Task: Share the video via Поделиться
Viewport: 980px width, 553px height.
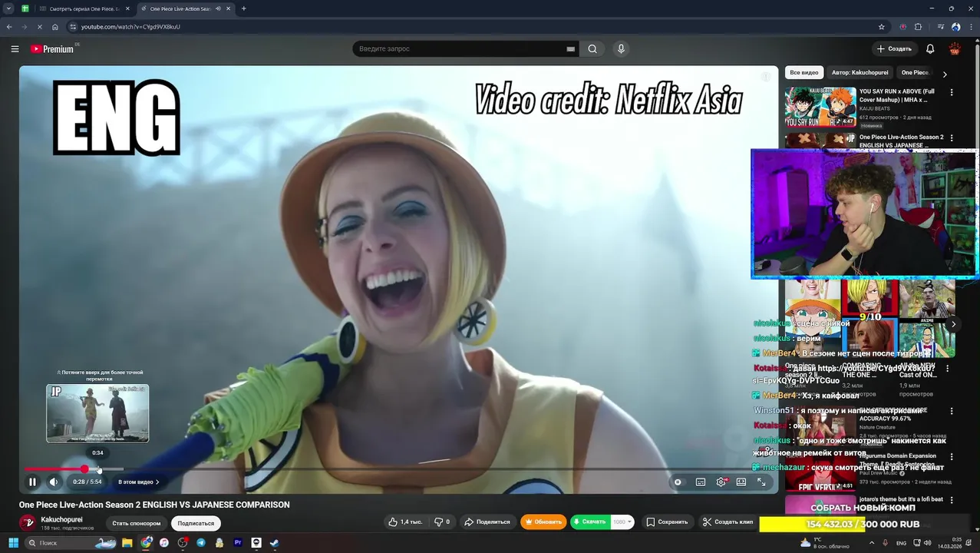Action: (x=487, y=522)
